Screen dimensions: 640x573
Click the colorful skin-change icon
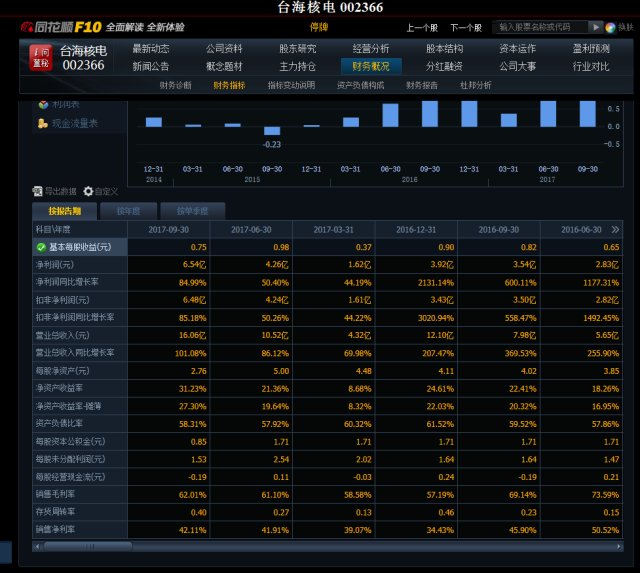coord(610,27)
